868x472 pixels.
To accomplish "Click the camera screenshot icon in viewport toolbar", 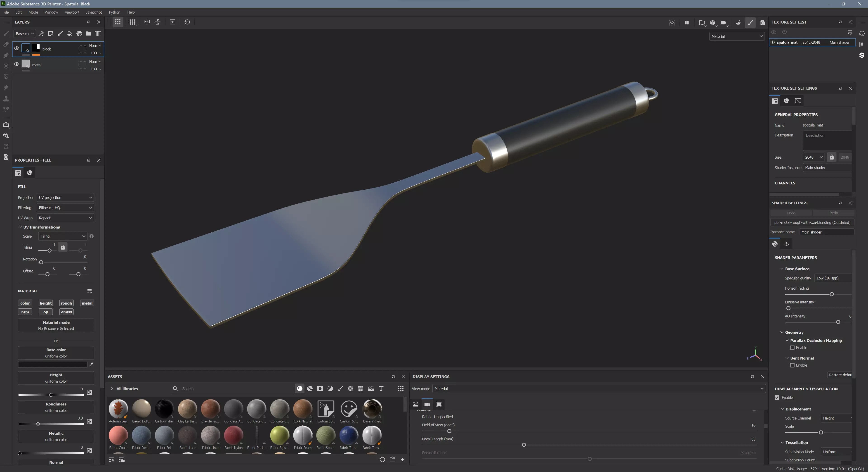I will tap(762, 23).
